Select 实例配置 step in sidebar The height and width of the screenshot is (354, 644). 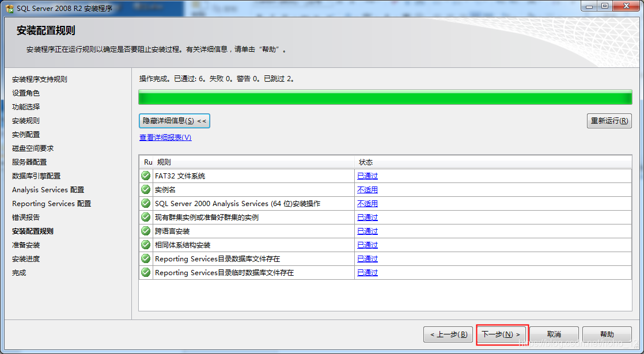[26, 134]
